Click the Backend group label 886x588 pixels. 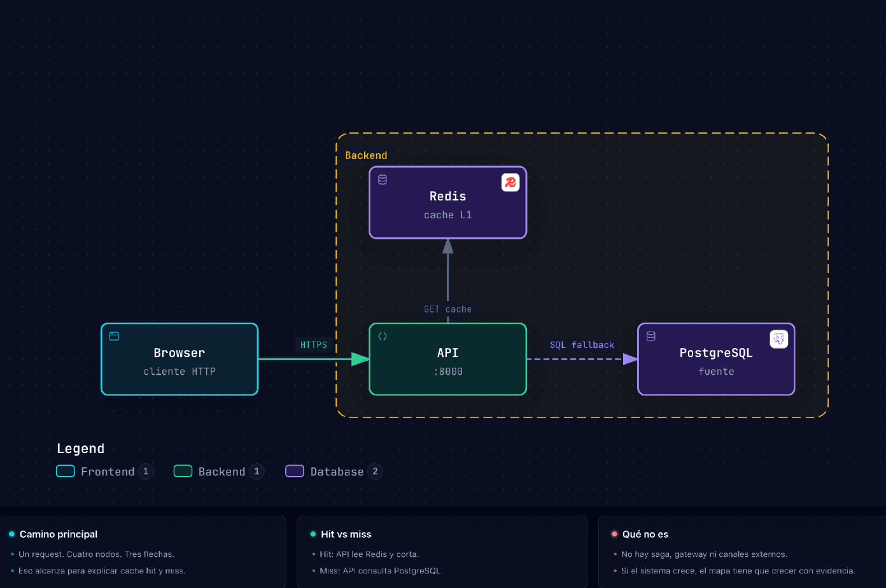(366, 155)
